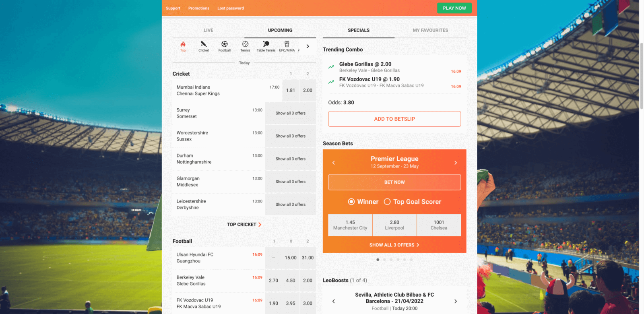Open the Promotions link
The height and width of the screenshot is (314, 644).
click(x=199, y=8)
